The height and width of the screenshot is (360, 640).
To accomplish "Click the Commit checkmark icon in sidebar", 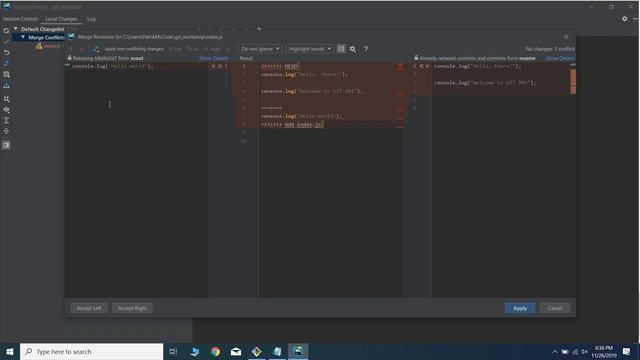I will tap(6, 41).
